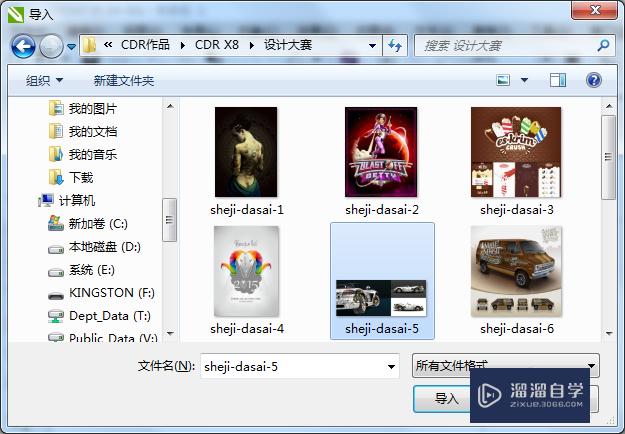
Task: Open the 组织 menu
Action: click(x=44, y=81)
